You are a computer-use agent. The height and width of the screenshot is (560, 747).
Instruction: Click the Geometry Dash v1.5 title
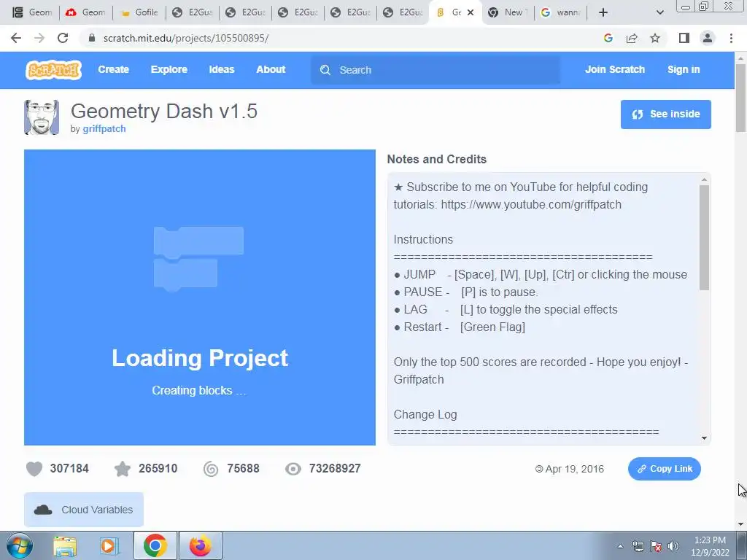164,111
